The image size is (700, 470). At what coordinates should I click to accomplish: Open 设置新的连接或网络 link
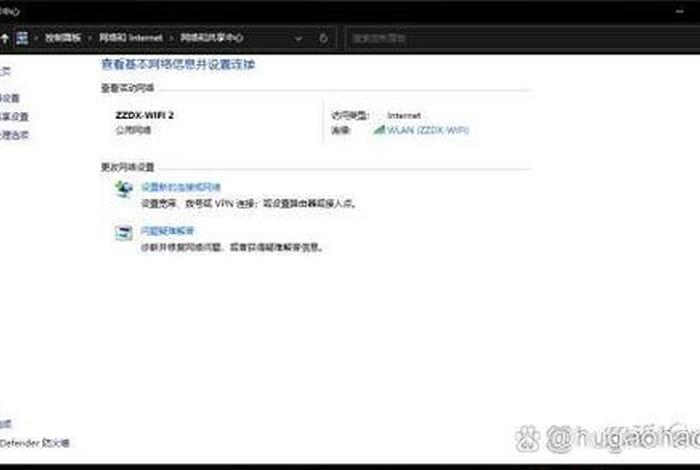(x=181, y=187)
